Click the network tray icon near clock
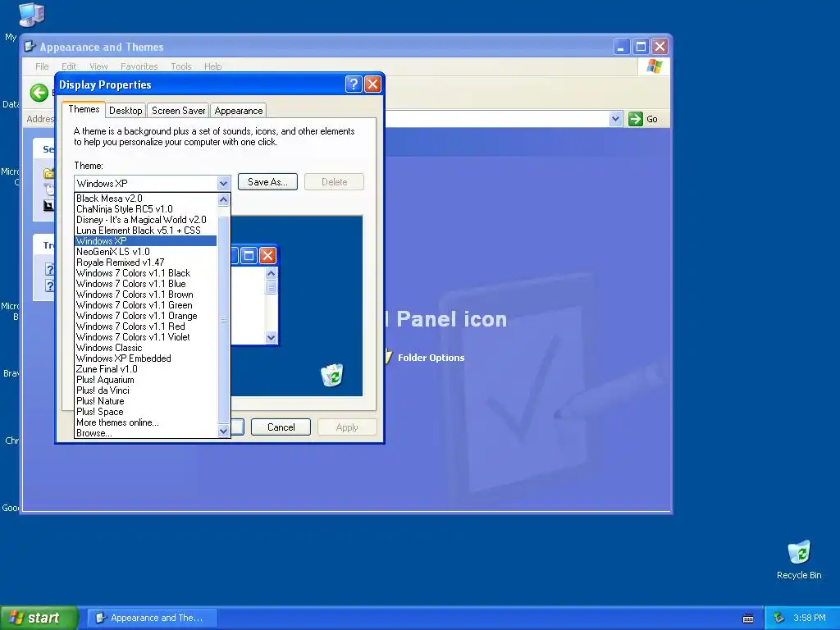840x630 pixels. pos(779,618)
